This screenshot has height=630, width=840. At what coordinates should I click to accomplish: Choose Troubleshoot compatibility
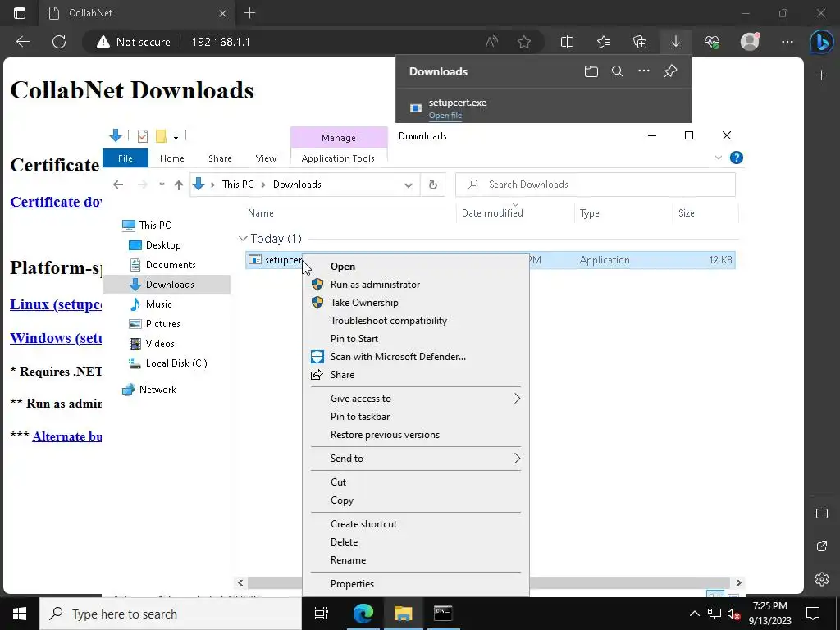click(416, 321)
